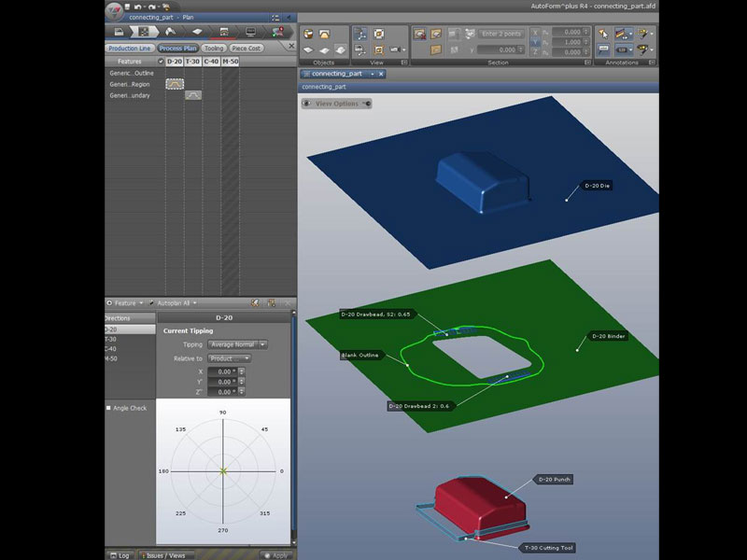The image size is (747, 560).
Task: Click the tree list view icon in Plan header
Action: [275, 18]
